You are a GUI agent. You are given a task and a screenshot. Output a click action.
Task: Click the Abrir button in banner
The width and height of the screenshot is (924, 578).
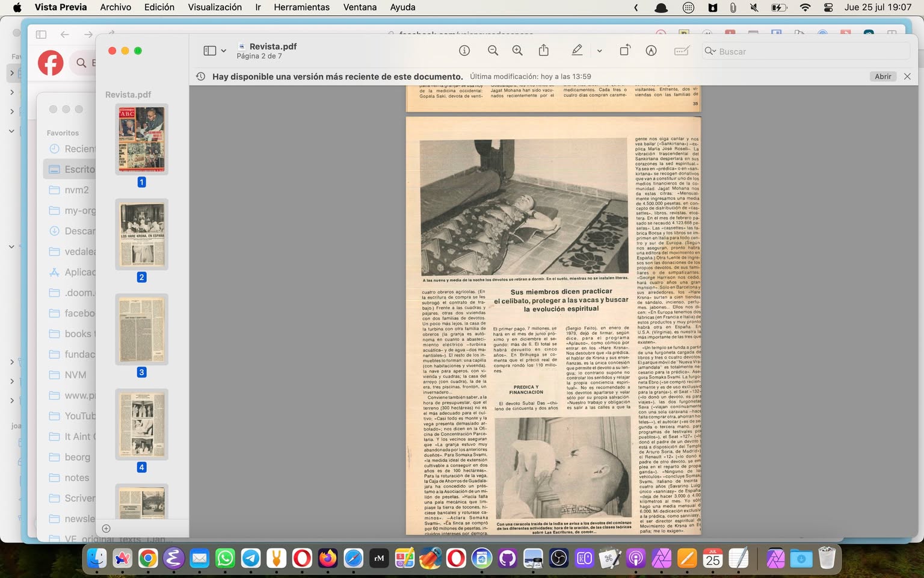(882, 76)
